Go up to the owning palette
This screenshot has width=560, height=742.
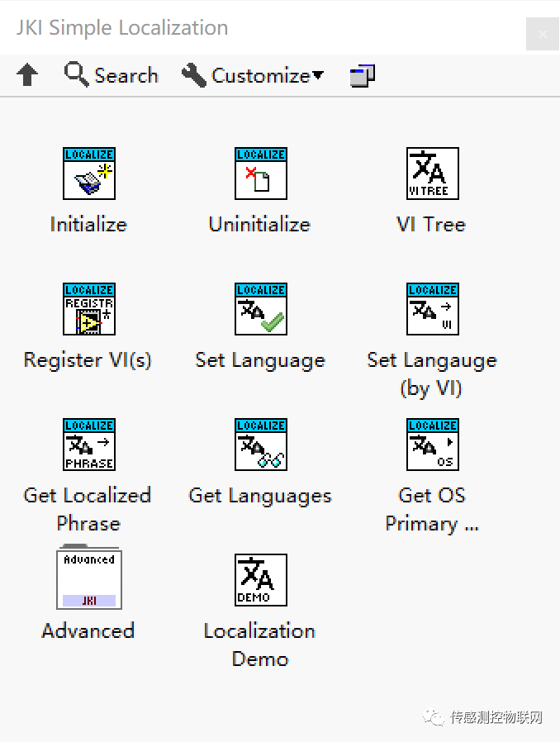[x=27, y=76]
